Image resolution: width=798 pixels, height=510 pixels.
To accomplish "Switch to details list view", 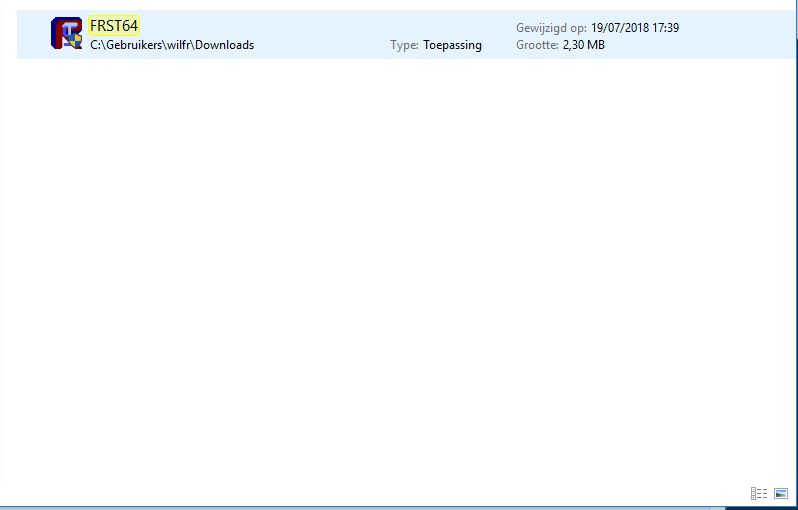I will coord(759,493).
